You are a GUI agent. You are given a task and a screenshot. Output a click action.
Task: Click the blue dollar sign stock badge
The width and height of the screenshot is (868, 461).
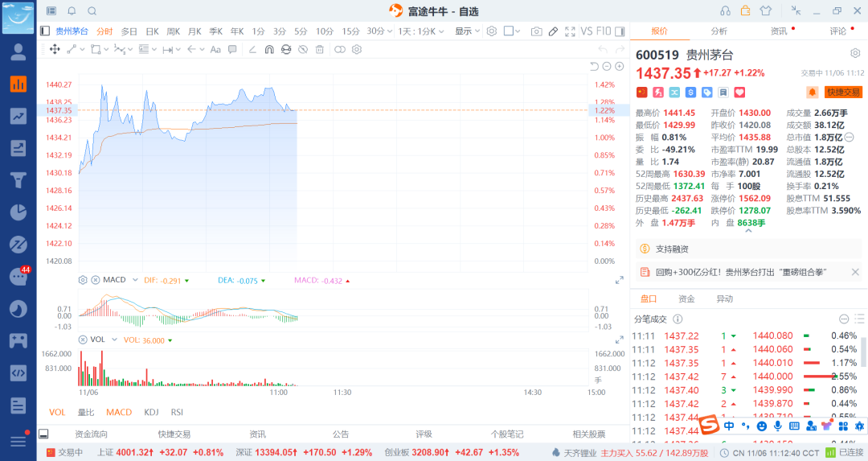pyautogui.click(x=691, y=92)
